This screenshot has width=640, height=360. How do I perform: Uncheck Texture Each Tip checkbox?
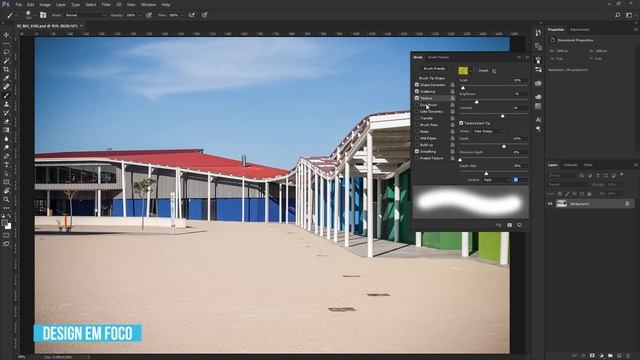461,123
